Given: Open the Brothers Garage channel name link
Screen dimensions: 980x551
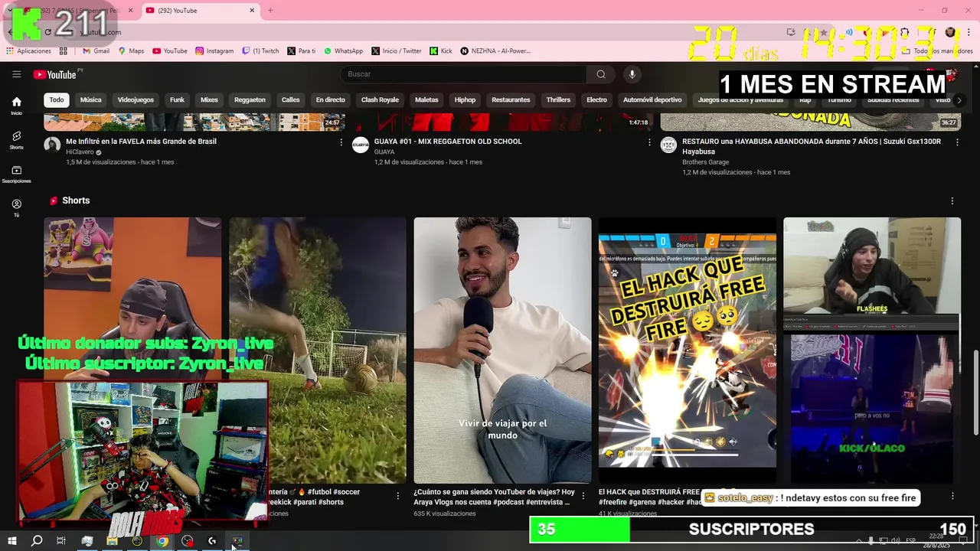Looking at the screenshot, I should (x=706, y=162).
